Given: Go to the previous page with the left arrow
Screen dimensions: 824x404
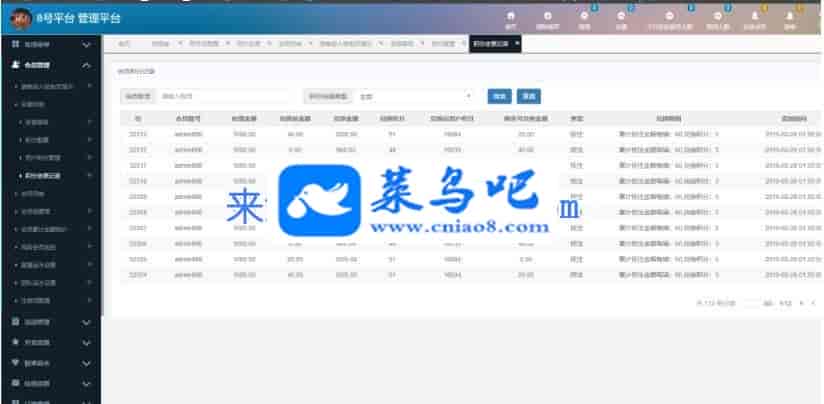Looking at the screenshot, I should point(801,303).
